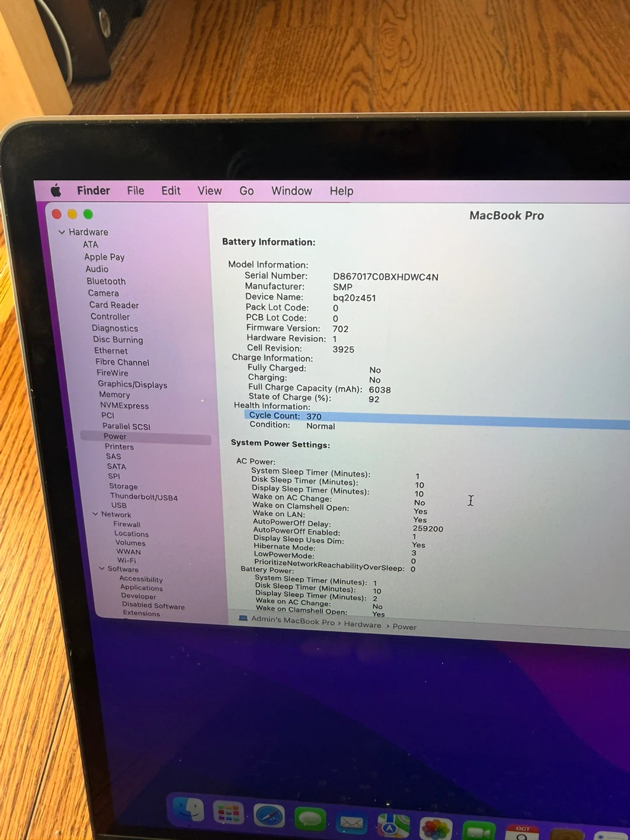Click the battery serial number D867017C0BXHDWC4N
630x840 pixels.
(x=386, y=277)
